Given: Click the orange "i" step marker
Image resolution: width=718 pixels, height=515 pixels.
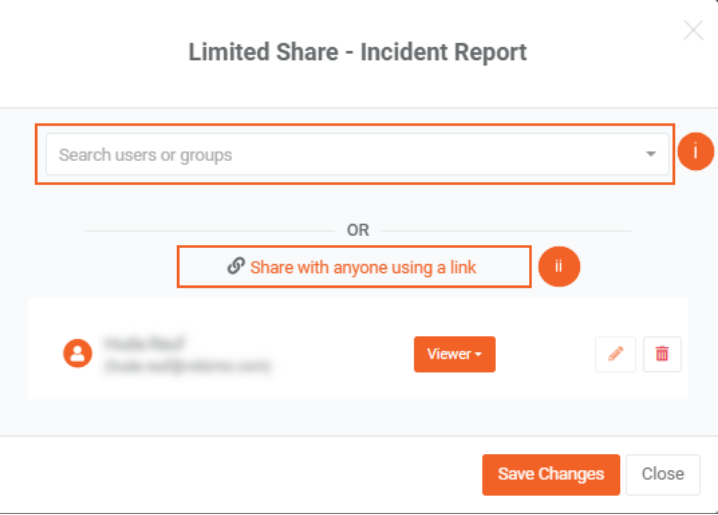Looking at the screenshot, I should (x=696, y=152).
